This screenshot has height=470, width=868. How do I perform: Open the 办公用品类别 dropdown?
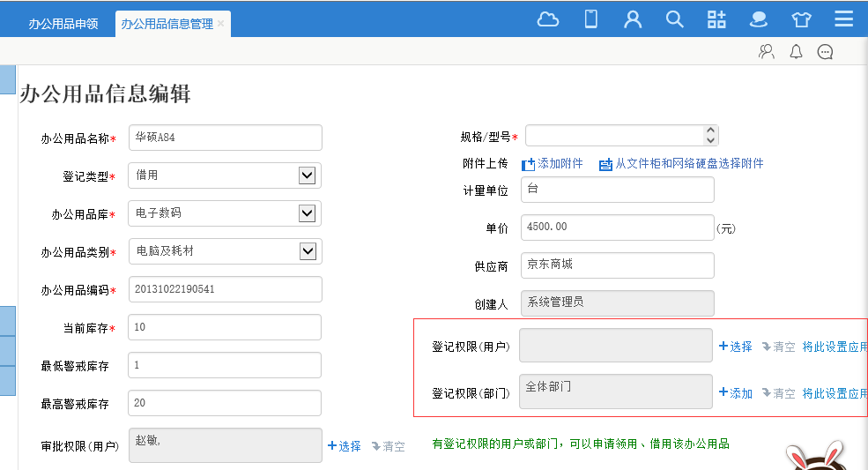tap(307, 251)
